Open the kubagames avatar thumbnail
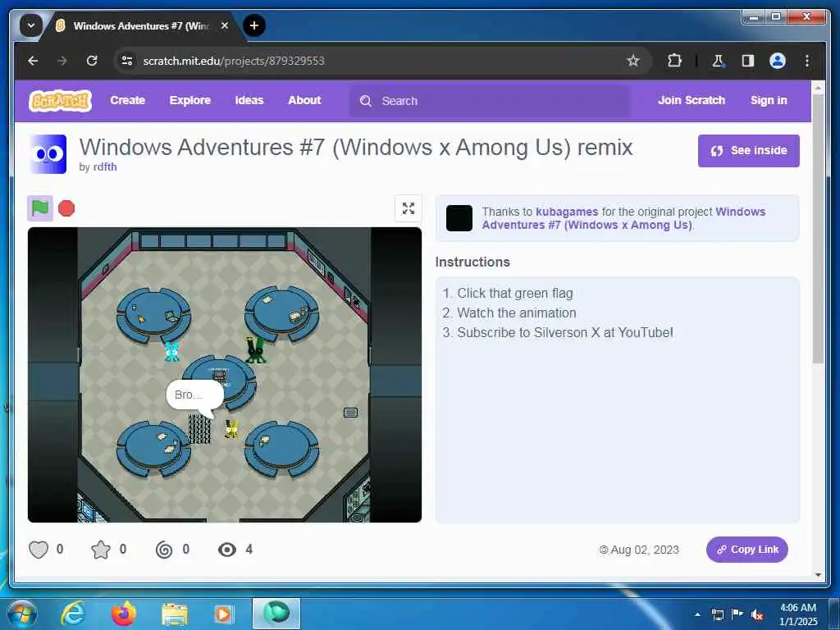 459,218
